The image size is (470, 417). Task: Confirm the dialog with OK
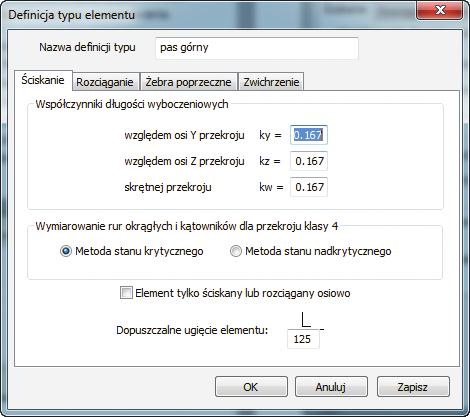click(251, 387)
